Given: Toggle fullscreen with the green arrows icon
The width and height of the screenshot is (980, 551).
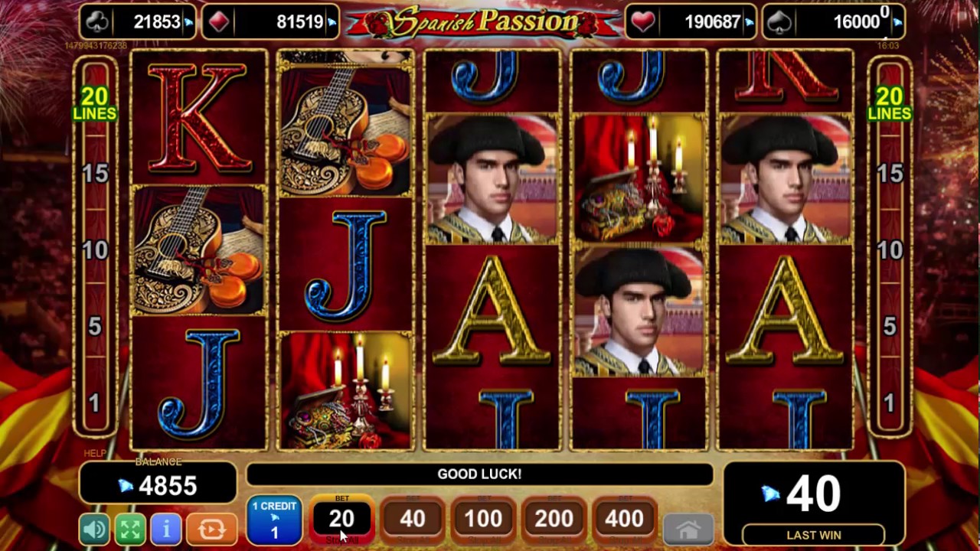Looking at the screenshot, I should tap(130, 530).
